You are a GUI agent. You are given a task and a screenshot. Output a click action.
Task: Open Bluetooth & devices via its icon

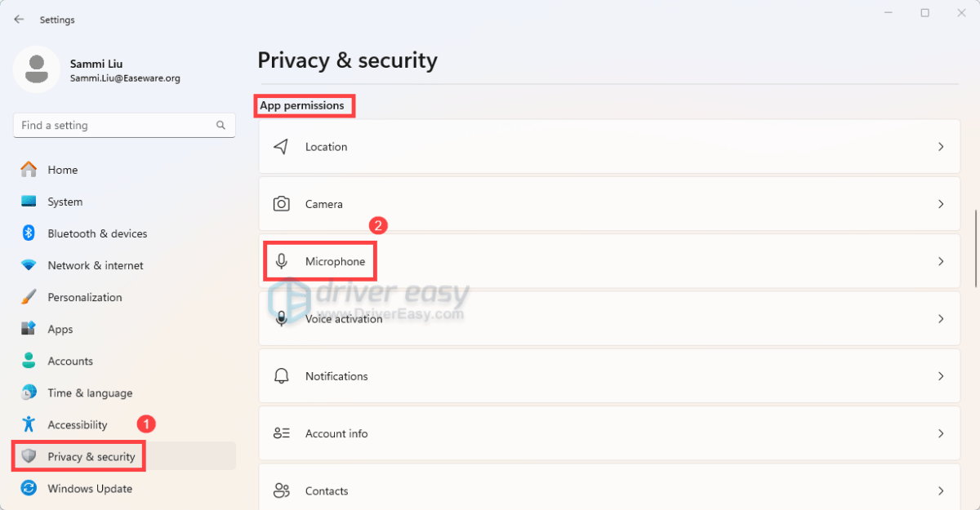(29, 233)
